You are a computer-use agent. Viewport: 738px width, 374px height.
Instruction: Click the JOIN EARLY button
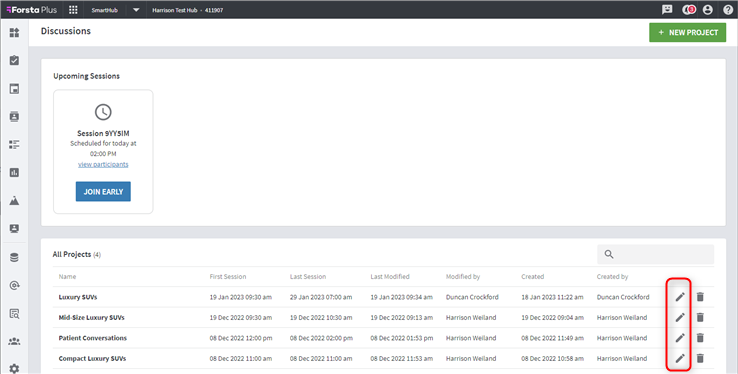(103, 191)
